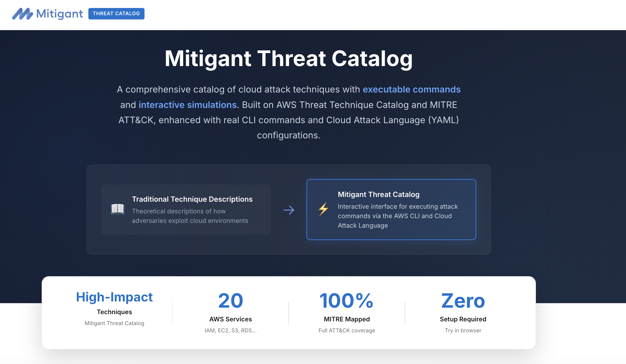Click the "Try in browser" text

click(x=463, y=330)
